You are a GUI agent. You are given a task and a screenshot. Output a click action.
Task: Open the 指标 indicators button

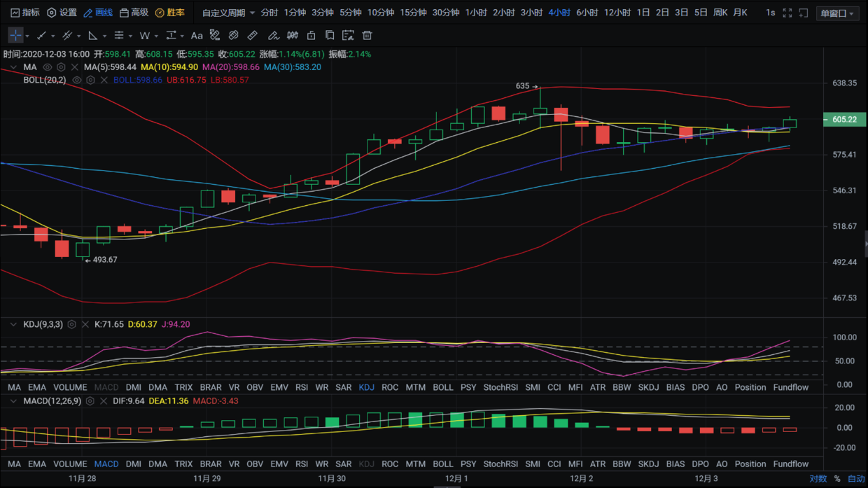tap(25, 13)
